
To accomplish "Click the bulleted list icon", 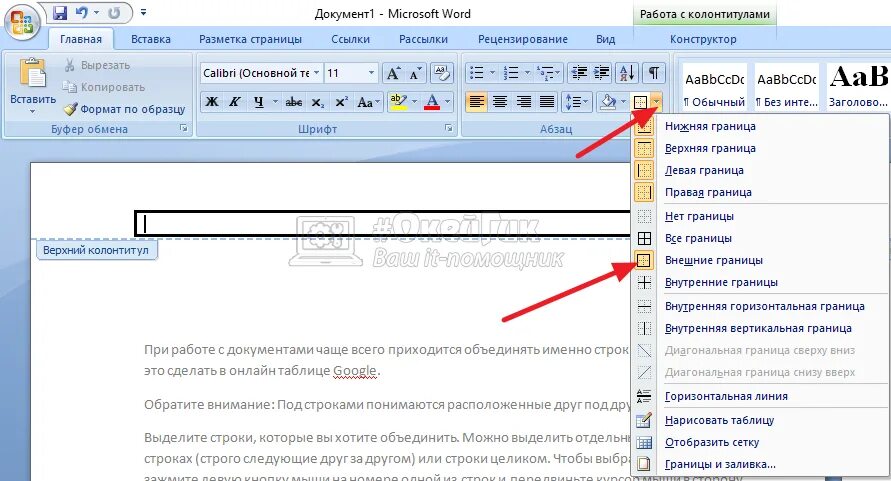I will coord(477,73).
